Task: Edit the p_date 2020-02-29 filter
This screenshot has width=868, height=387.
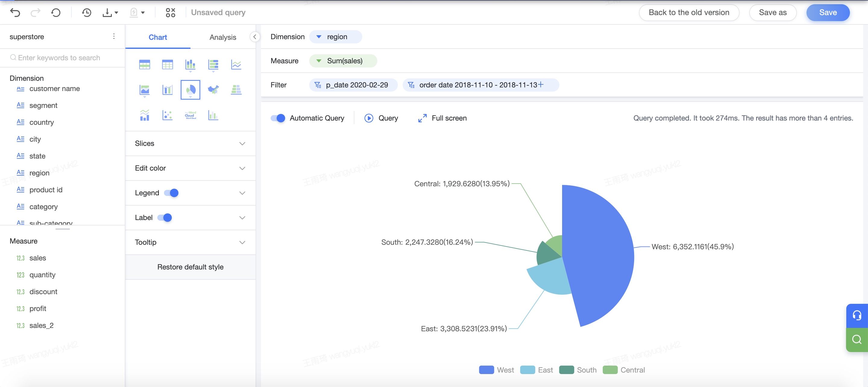Action: (353, 85)
